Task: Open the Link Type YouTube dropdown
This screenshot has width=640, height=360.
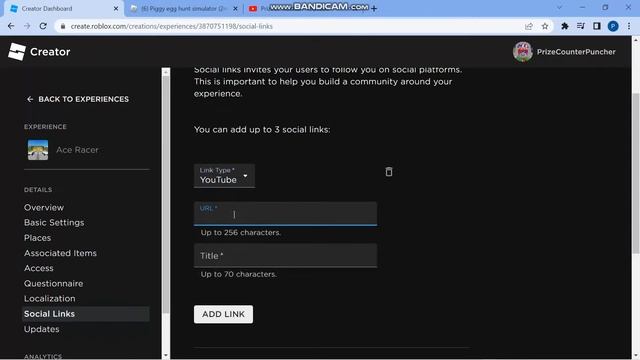Action: (224, 176)
